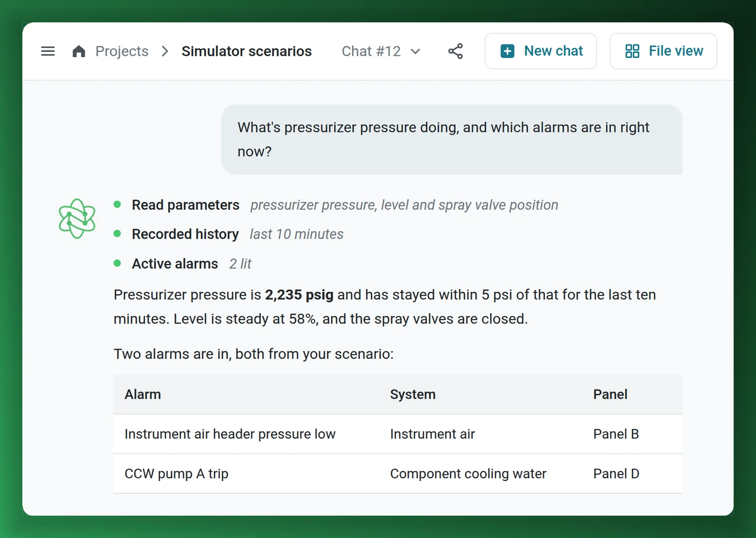Viewport: 756px width, 538px height.
Task: Click the assistant atom avatar
Action: point(77,218)
